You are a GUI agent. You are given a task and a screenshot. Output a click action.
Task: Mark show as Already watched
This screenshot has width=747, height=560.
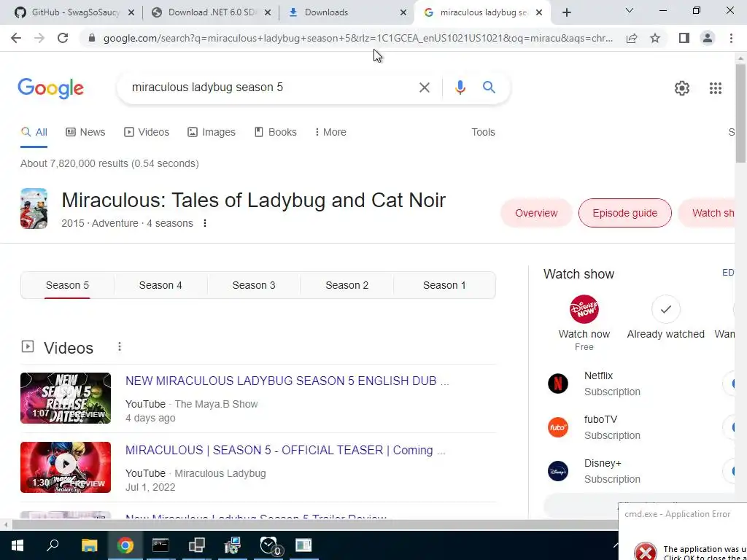tap(665, 309)
